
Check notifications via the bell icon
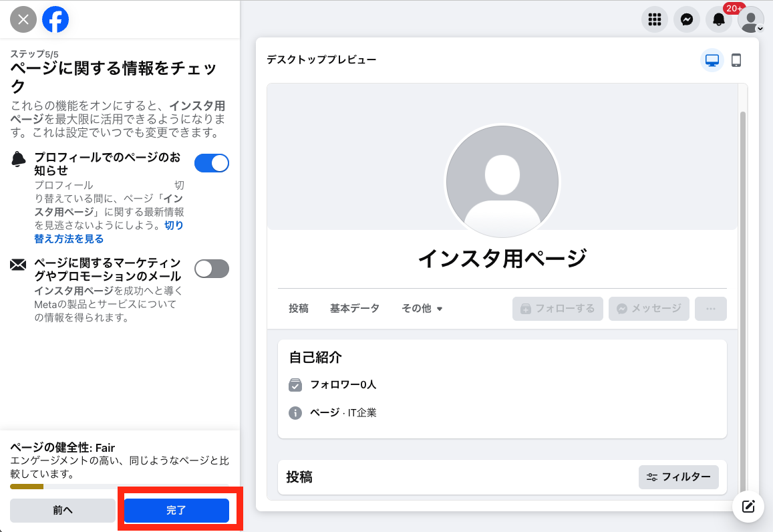pyautogui.click(x=718, y=19)
